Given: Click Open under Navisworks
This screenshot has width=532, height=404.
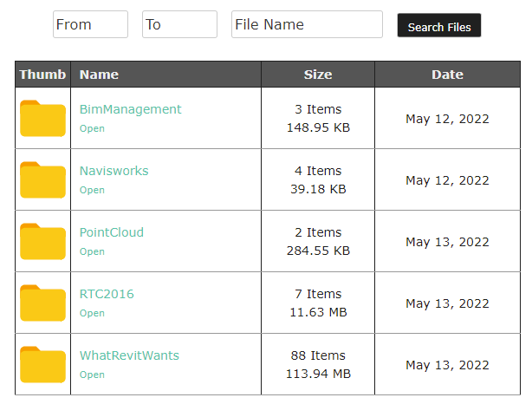Looking at the screenshot, I should [x=92, y=190].
